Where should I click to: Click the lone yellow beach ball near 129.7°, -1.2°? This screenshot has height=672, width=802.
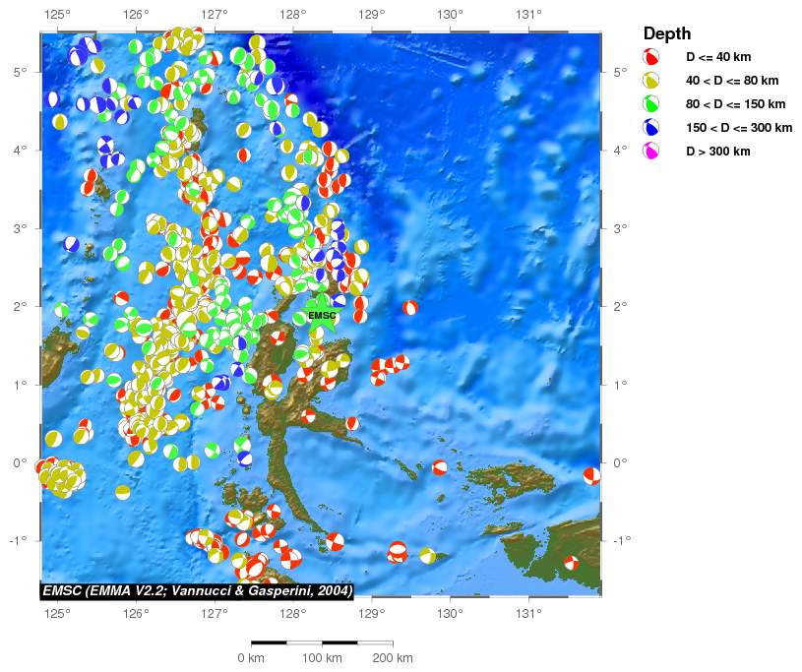pyautogui.click(x=428, y=555)
